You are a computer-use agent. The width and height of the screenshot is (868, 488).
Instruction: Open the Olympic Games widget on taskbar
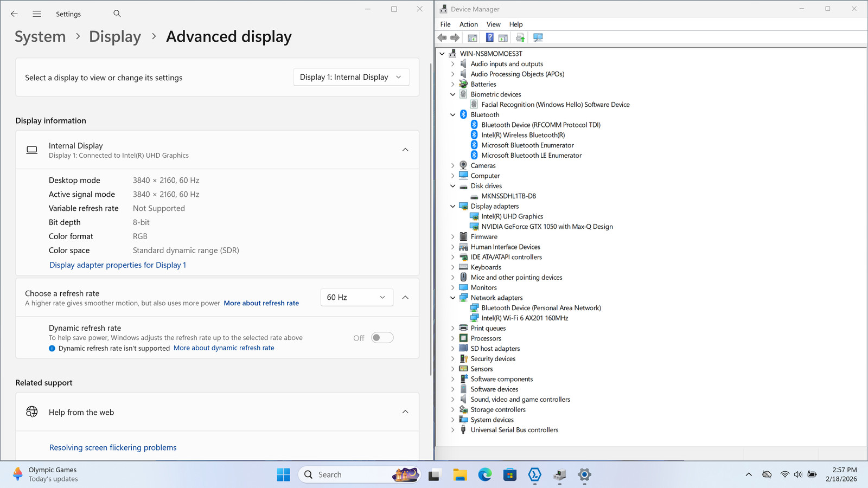[46, 474]
